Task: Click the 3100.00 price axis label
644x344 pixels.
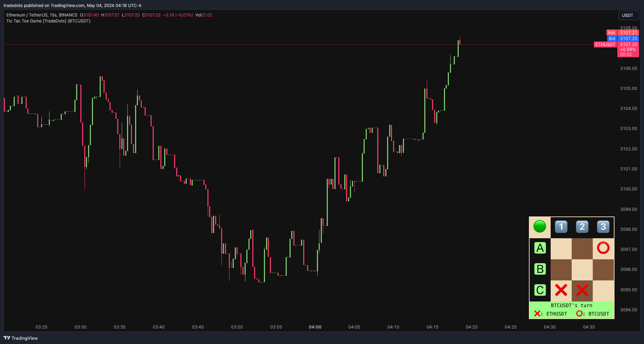Action: (x=629, y=189)
